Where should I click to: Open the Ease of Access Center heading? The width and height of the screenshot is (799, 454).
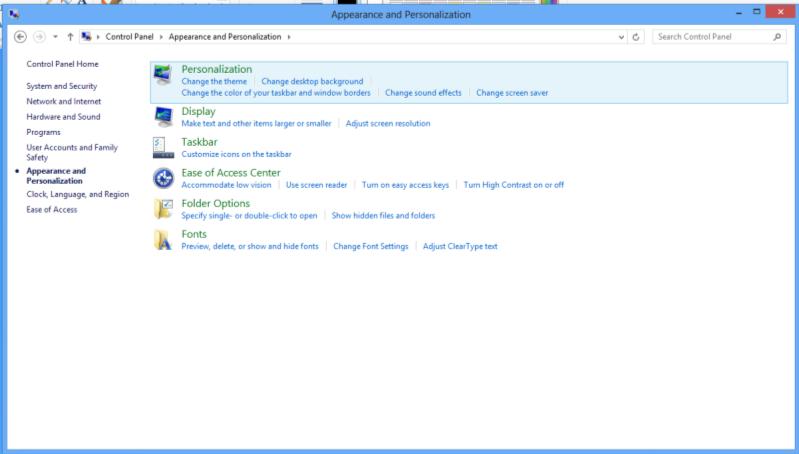tap(231, 172)
